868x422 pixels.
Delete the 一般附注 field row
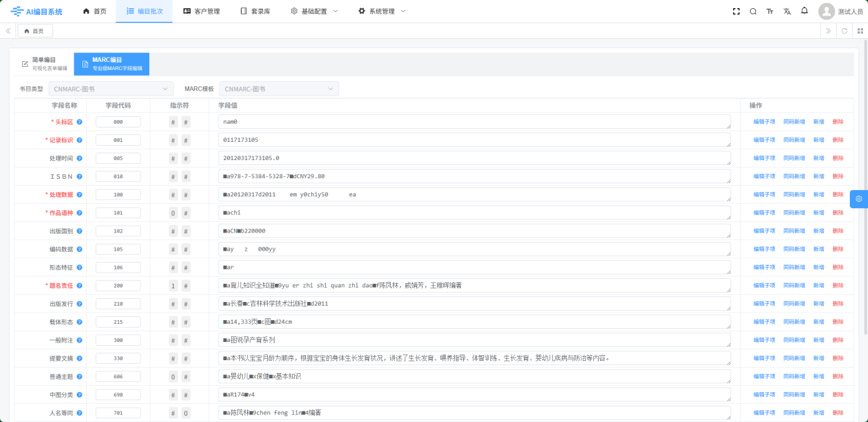pos(838,340)
